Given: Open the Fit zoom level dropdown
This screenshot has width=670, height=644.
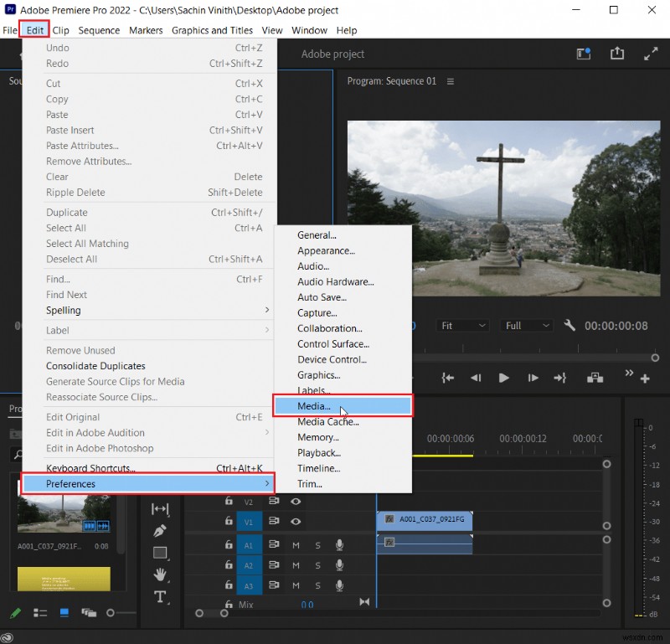Looking at the screenshot, I should 464,325.
